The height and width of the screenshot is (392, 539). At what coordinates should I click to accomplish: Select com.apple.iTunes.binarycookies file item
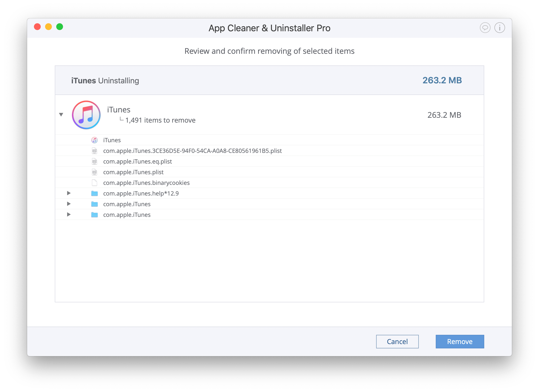pyautogui.click(x=146, y=182)
